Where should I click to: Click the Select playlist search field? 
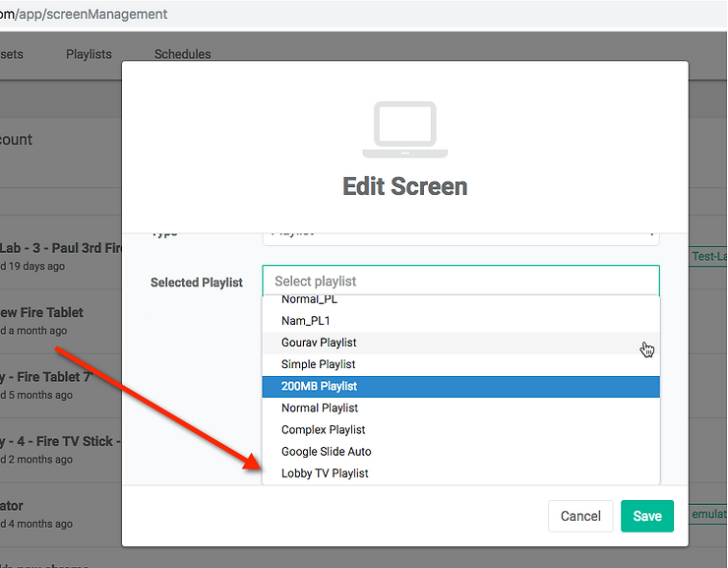pos(460,281)
